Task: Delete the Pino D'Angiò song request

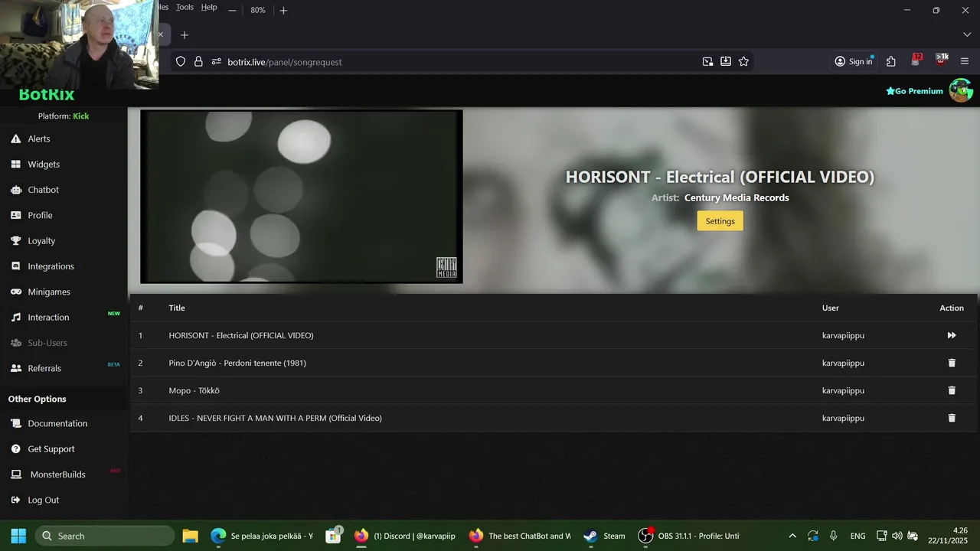Action: coord(952,363)
